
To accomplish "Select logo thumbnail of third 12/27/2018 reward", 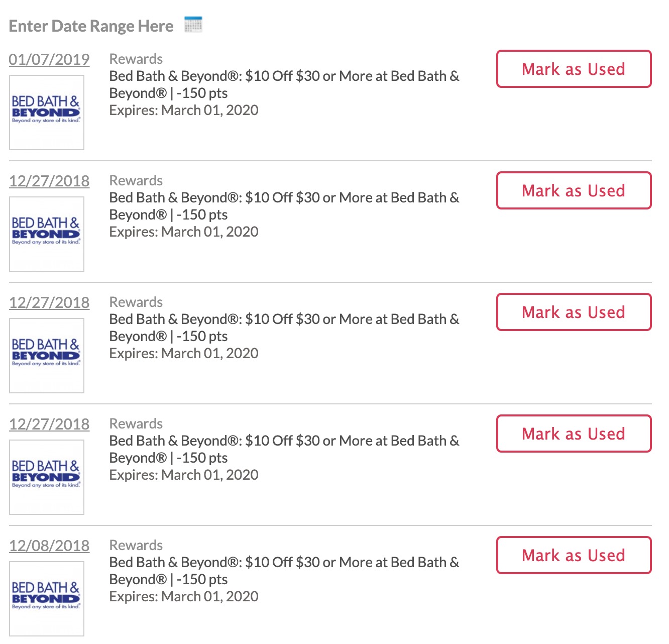I will pos(47,477).
